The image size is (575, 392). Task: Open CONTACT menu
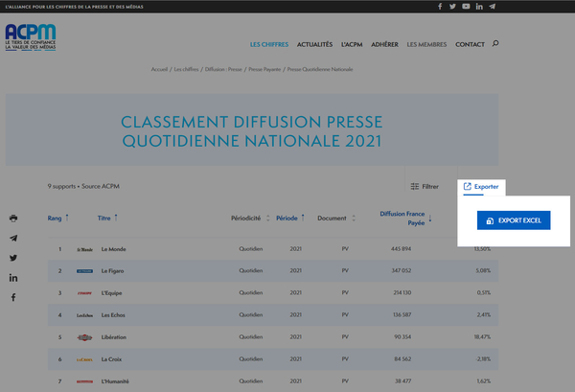[470, 44]
